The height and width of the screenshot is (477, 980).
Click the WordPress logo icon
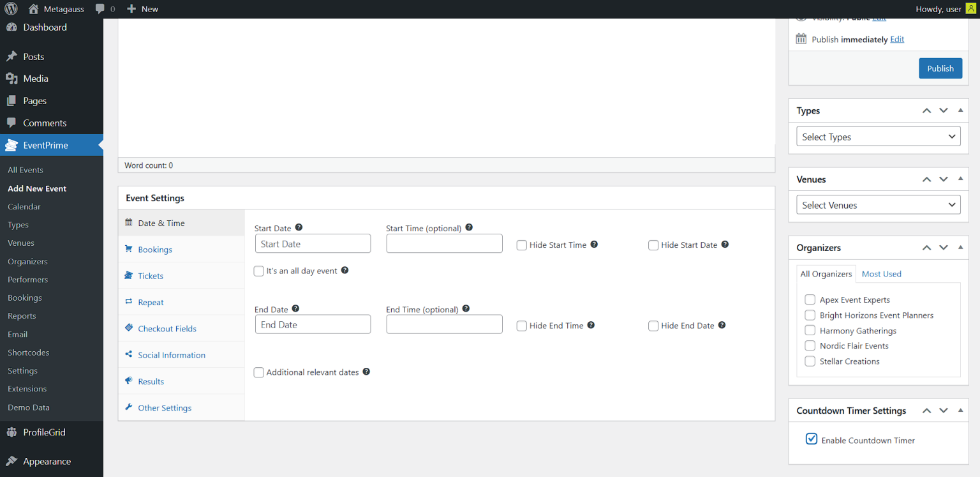tap(11, 9)
